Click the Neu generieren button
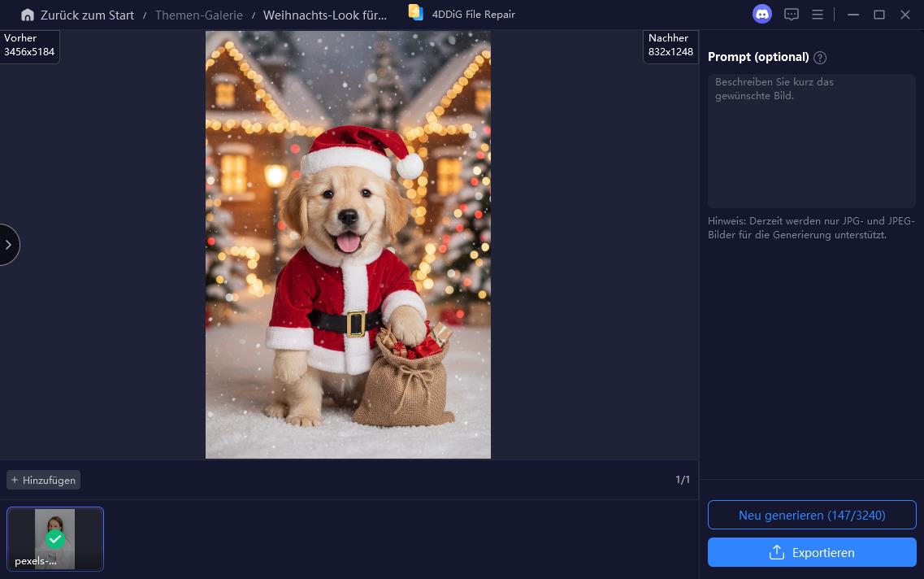This screenshot has height=579, width=924. click(812, 515)
